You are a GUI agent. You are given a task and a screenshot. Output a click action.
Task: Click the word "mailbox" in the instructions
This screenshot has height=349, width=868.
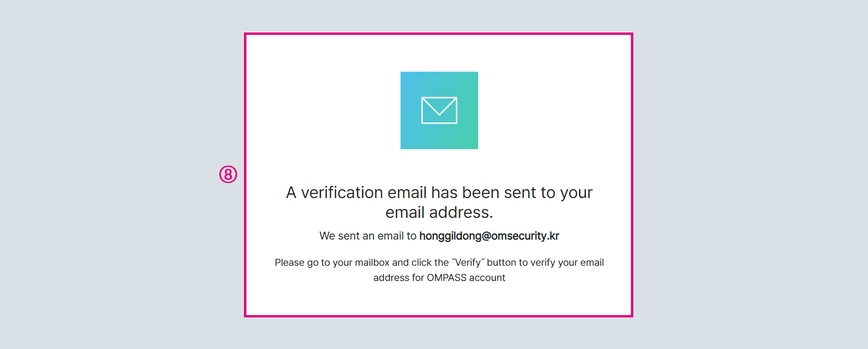tap(372, 263)
